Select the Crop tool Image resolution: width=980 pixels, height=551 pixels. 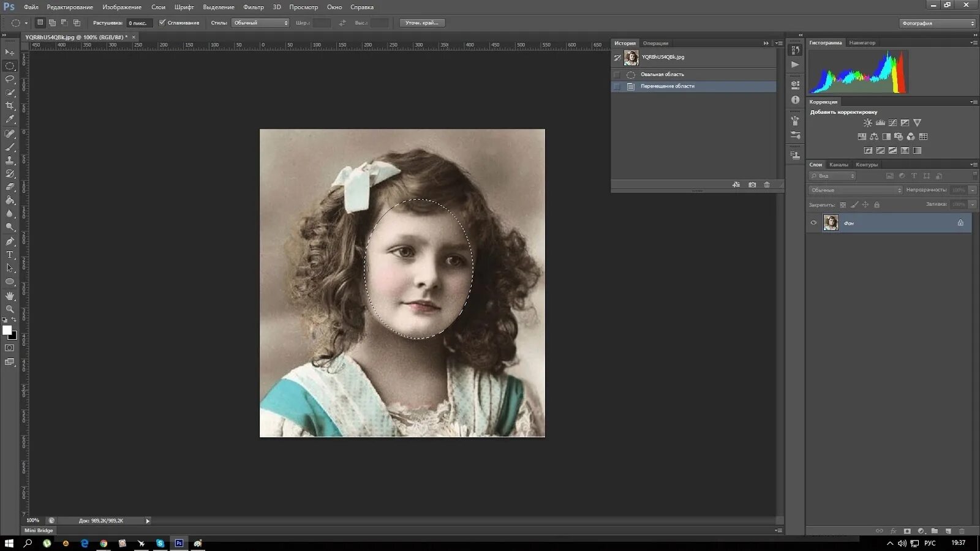[x=10, y=106]
